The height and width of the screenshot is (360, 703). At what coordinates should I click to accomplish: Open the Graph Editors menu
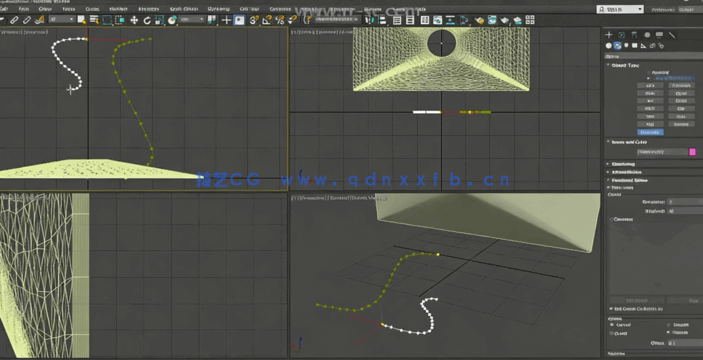pos(184,9)
